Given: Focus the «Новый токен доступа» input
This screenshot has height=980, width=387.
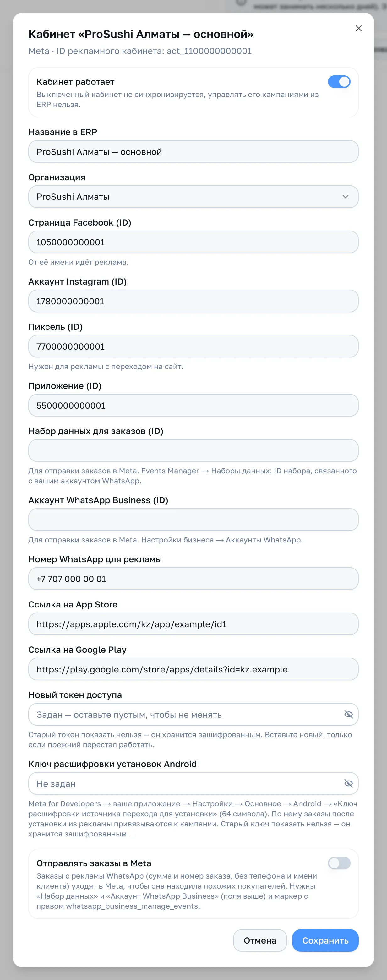Looking at the screenshot, I should (x=185, y=715).
